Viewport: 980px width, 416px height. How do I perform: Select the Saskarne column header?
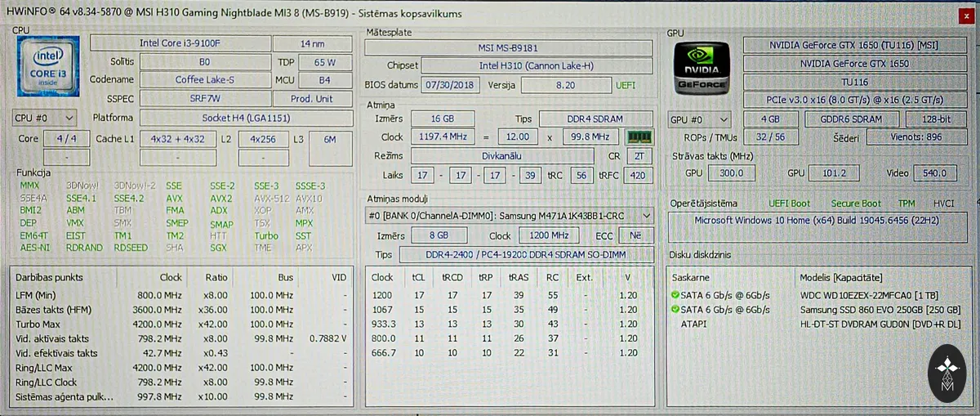click(692, 278)
